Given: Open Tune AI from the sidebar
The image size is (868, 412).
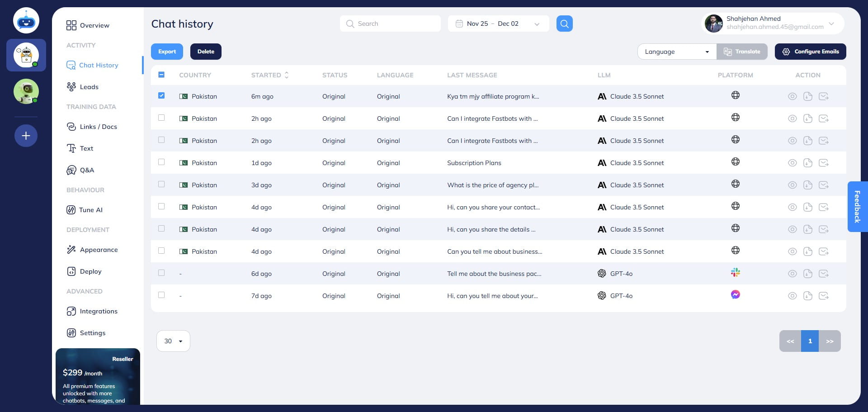Looking at the screenshot, I should [x=91, y=210].
